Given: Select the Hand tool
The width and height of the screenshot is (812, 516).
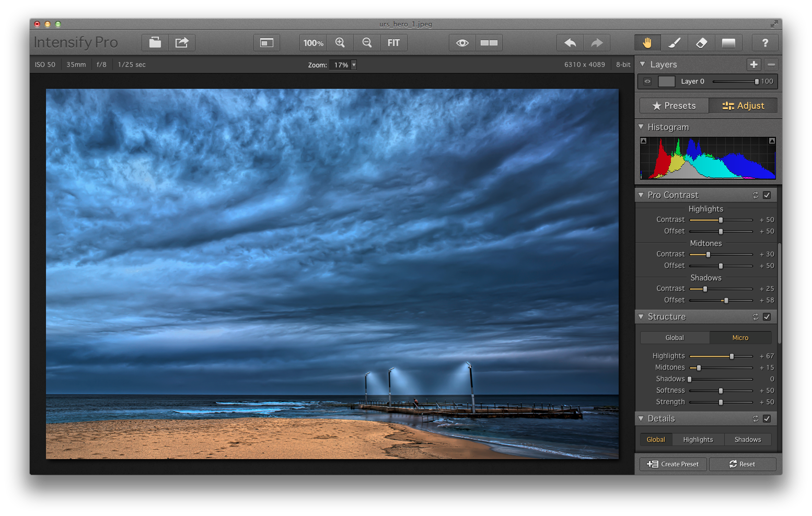Looking at the screenshot, I should click(x=646, y=42).
